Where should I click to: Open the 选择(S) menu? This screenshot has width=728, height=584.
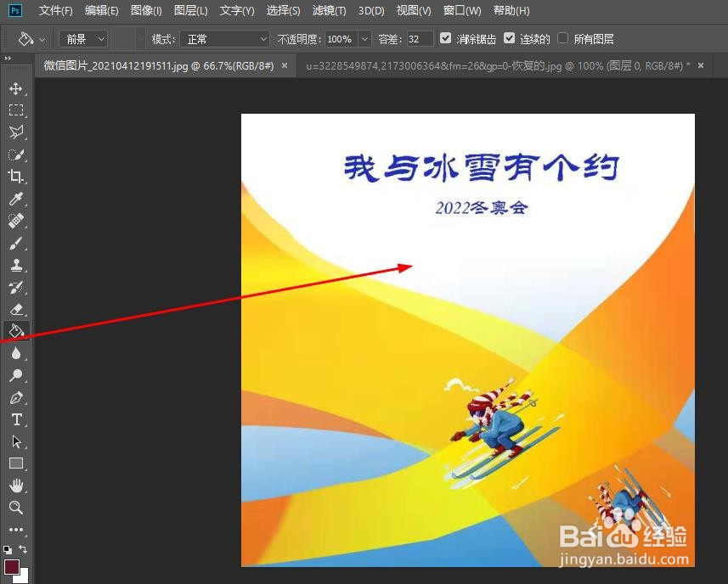click(283, 11)
